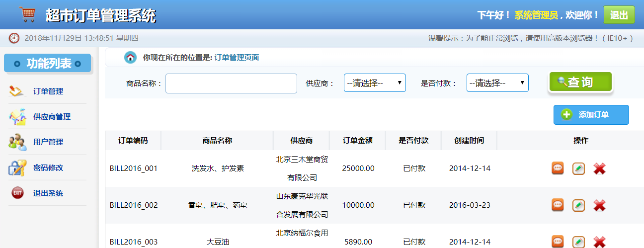
Task: Click the 订单金额 column header
Action: click(x=358, y=141)
